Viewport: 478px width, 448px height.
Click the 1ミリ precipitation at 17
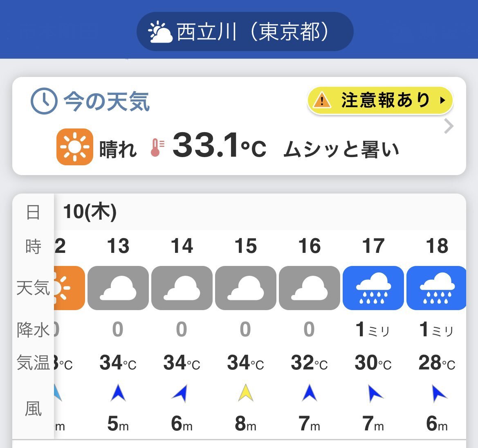click(373, 330)
